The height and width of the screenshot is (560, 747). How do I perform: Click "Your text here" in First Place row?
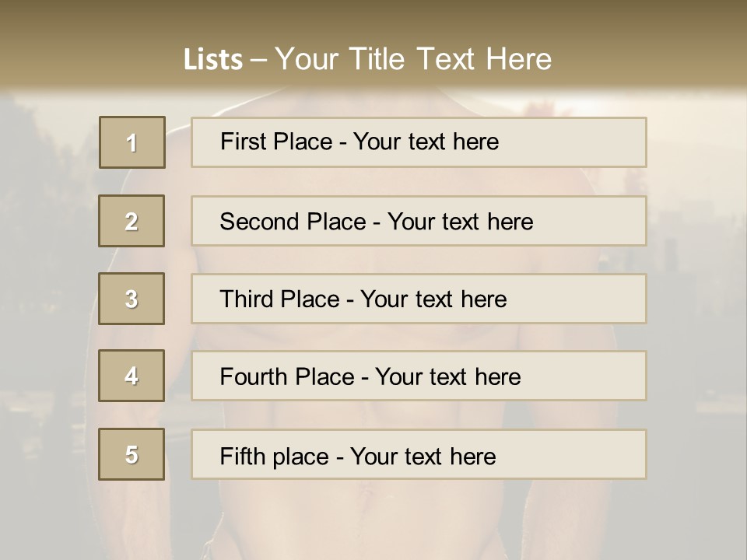tap(426, 142)
